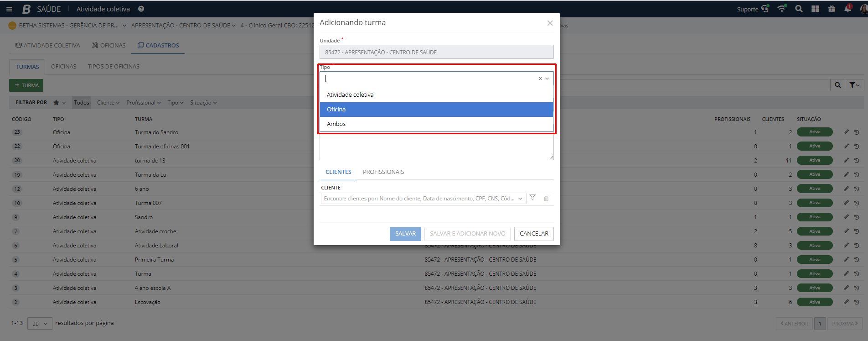This screenshot has width=868, height=341.
Task: Click the search magnifier beside filter
Action: click(837, 85)
